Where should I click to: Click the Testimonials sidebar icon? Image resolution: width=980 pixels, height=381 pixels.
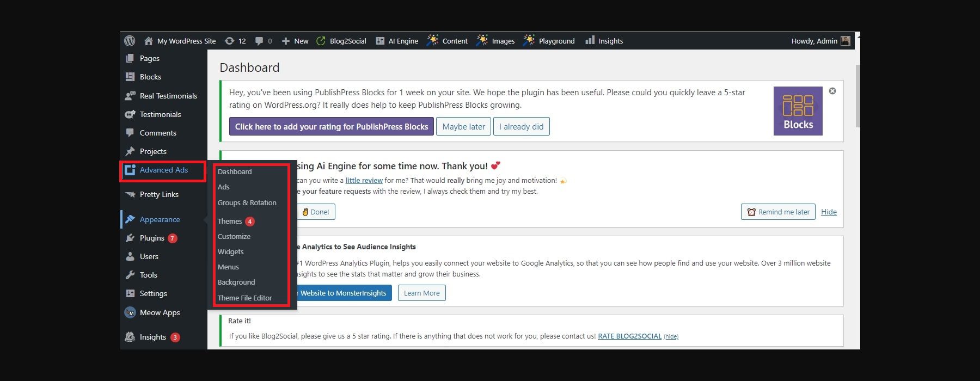[130, 114]
